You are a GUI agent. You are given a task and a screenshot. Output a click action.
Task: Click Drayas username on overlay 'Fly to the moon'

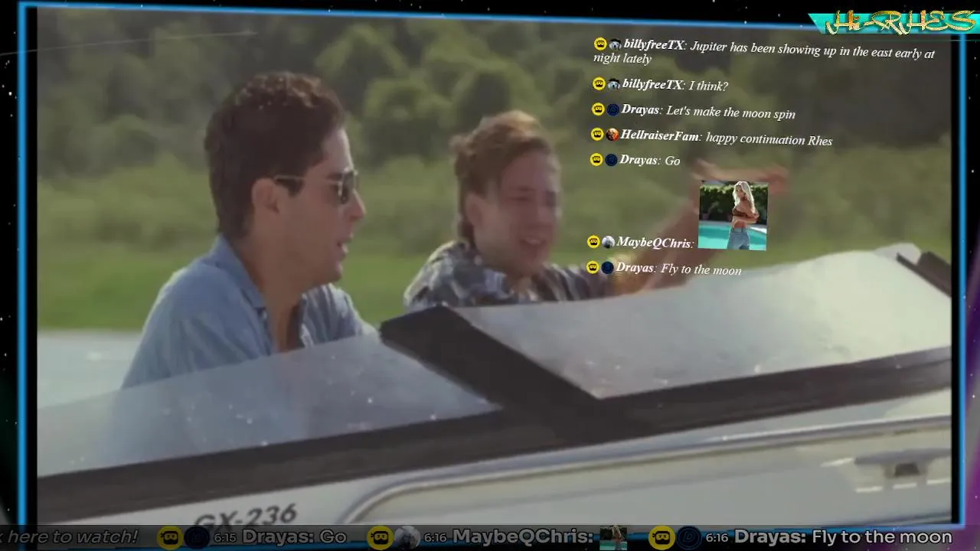(x=635, y=268)
